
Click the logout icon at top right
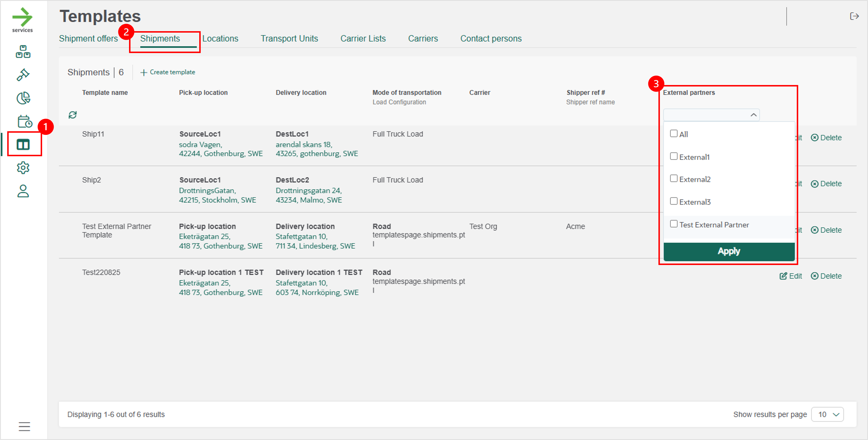click(855, 16)
